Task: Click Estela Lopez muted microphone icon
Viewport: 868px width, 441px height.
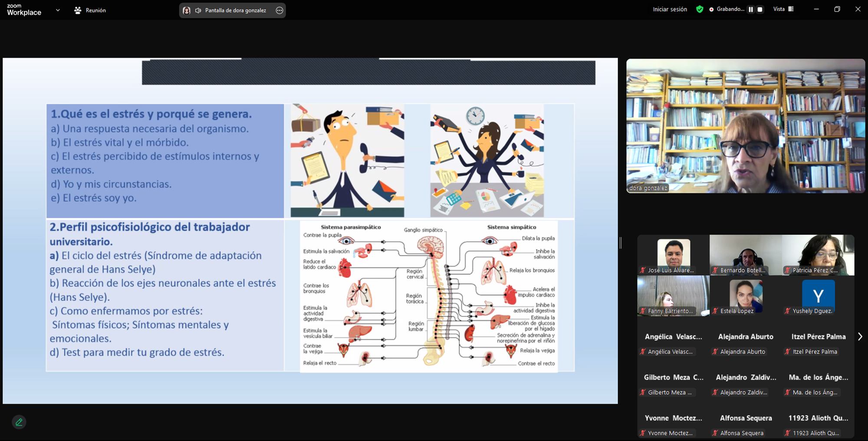Action: (x=715, y=311)
